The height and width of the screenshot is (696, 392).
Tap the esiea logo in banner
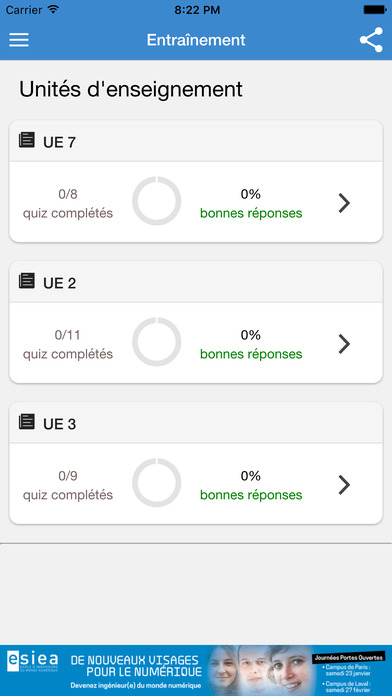pyautogui.click(x=32, y=661)
